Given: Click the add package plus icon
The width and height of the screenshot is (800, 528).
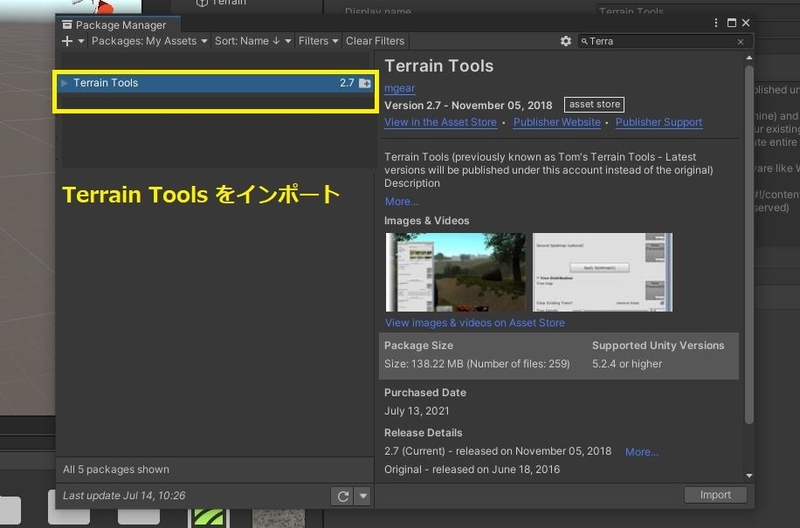Looking at the screenshot, I should [x=67, y=41].
